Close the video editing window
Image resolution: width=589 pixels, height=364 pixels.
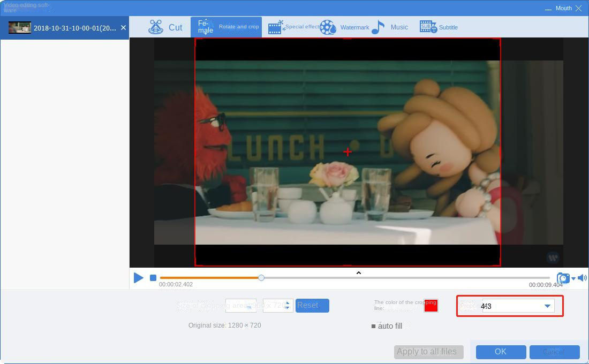(x=578, y=8)
